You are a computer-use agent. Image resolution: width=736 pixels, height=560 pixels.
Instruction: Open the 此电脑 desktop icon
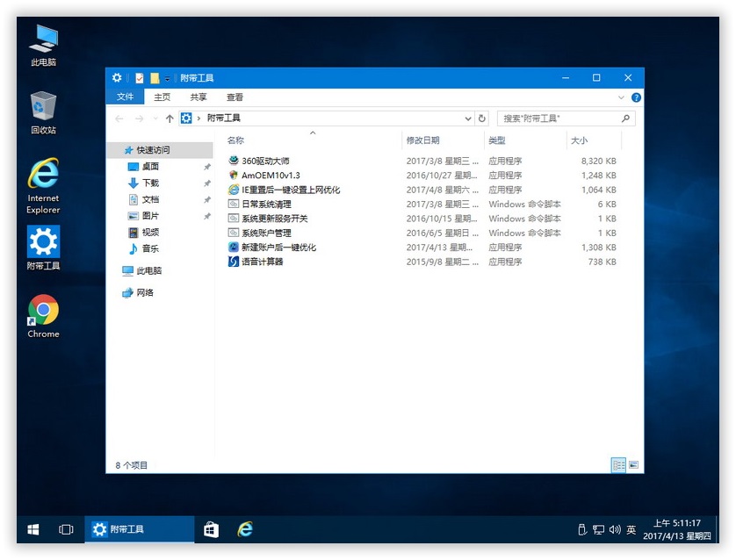tap(43, 45)
